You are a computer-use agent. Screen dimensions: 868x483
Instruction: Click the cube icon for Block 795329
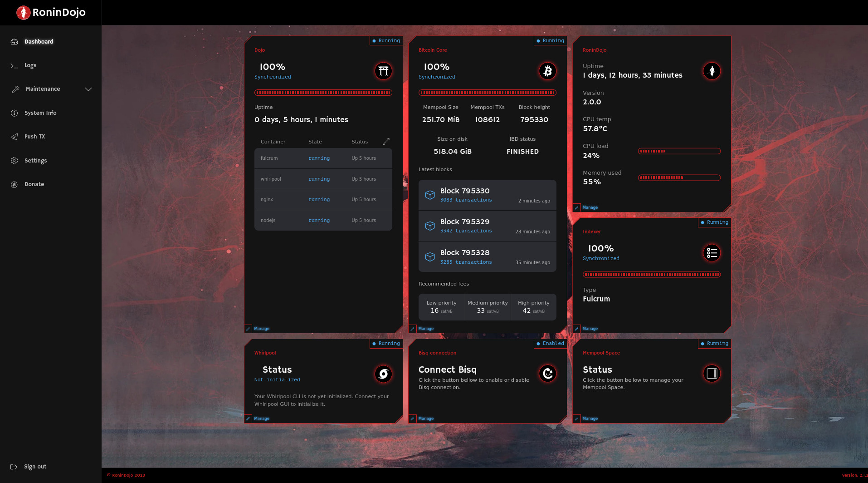(x=430, y=226)
